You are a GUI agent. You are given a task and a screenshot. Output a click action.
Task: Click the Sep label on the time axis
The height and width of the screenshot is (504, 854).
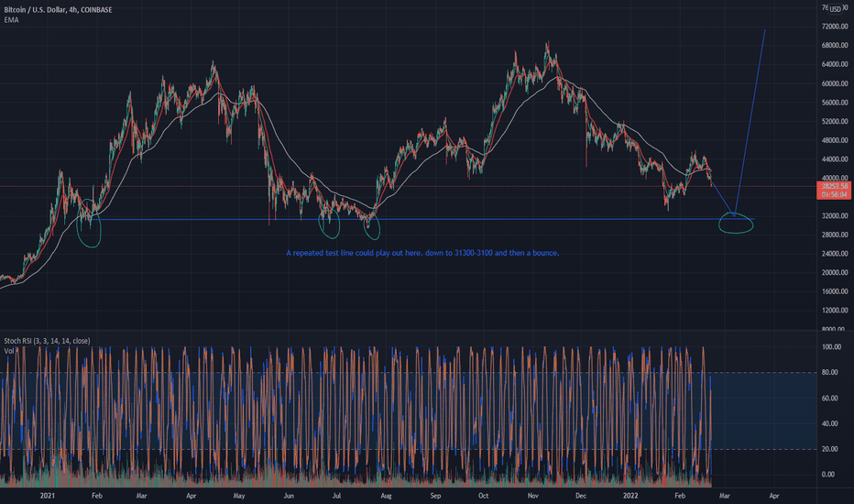tap(436, 496)
